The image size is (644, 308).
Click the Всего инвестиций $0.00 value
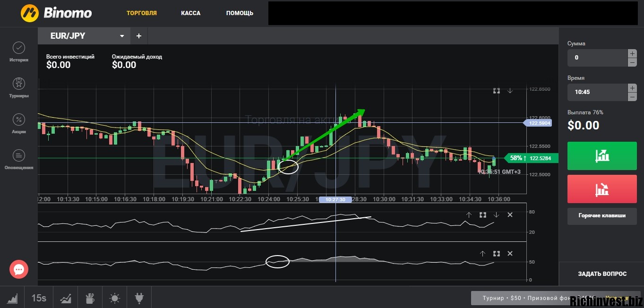(x=59, y=65)
